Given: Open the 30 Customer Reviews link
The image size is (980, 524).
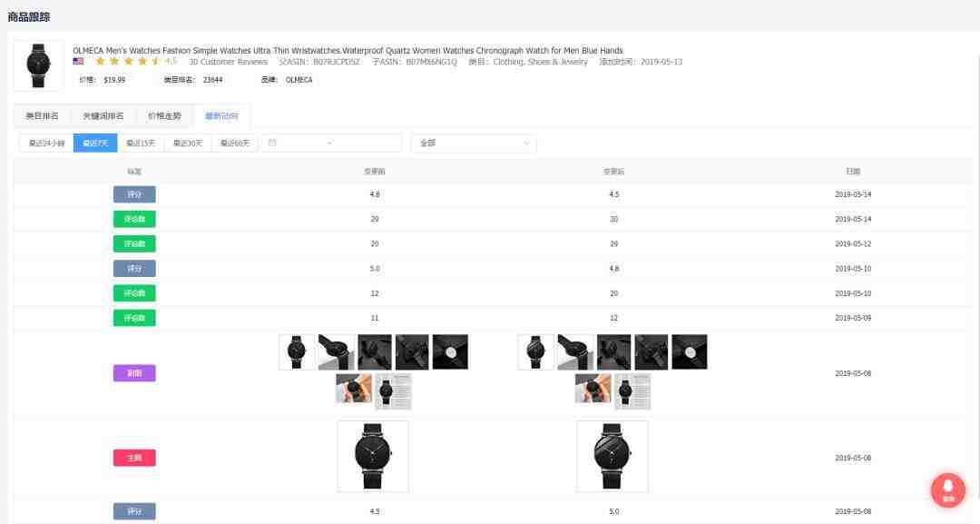Looking at the screenshot, I should [x=228, y=62].
